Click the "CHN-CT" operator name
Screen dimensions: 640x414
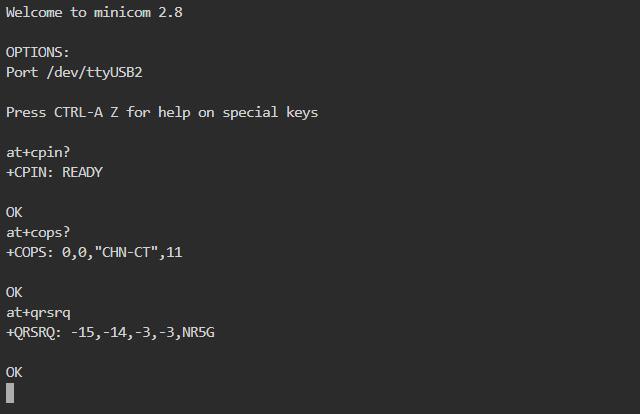(x=125, y=252)
